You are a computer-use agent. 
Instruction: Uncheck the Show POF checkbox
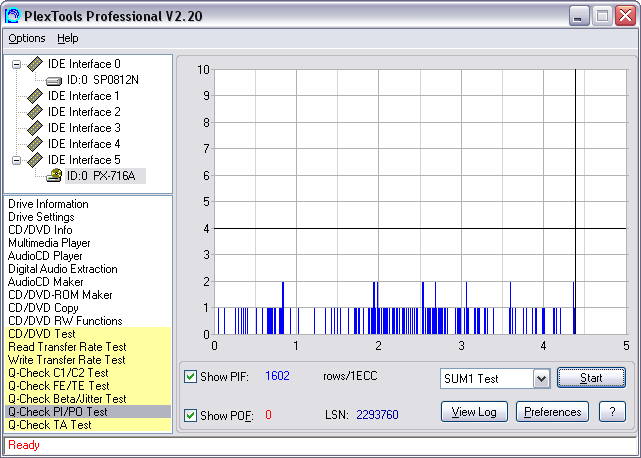(x=190, y=415)
